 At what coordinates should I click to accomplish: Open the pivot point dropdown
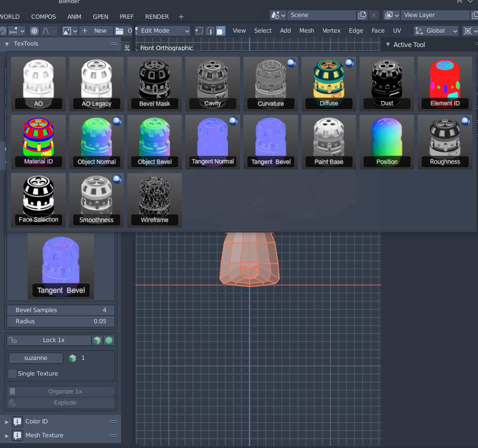pyautogui.click(x=470, y=30)
